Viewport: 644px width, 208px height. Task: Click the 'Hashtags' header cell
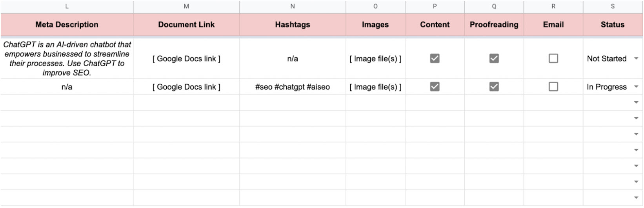pyautogui.click(x=293, y=25)
